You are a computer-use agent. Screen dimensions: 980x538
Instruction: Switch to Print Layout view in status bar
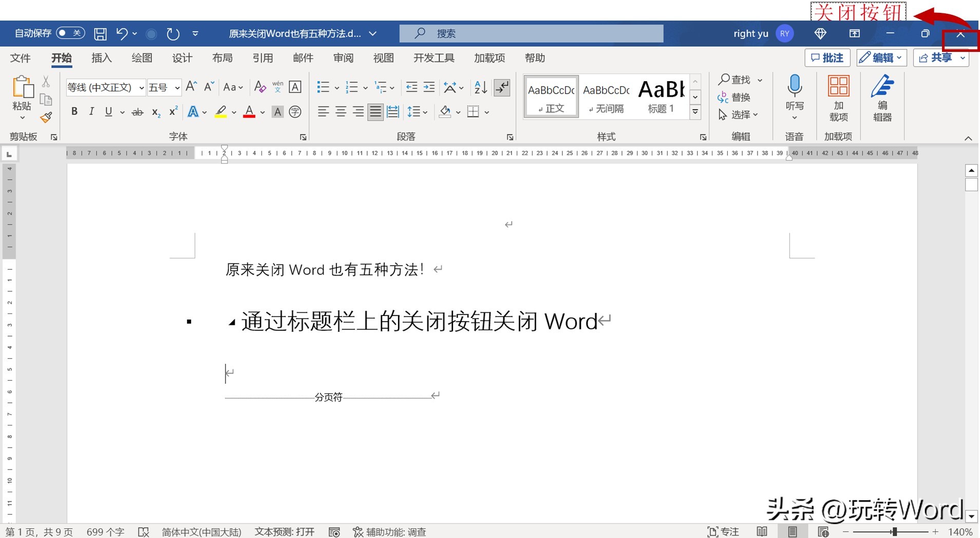793,532
